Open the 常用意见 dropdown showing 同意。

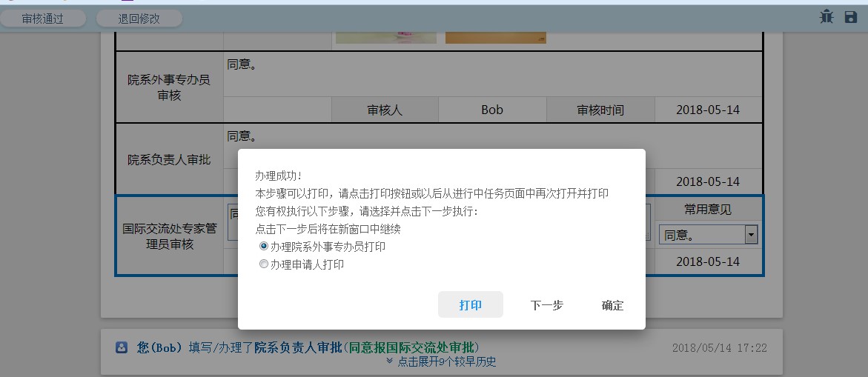tap(701, 236)
